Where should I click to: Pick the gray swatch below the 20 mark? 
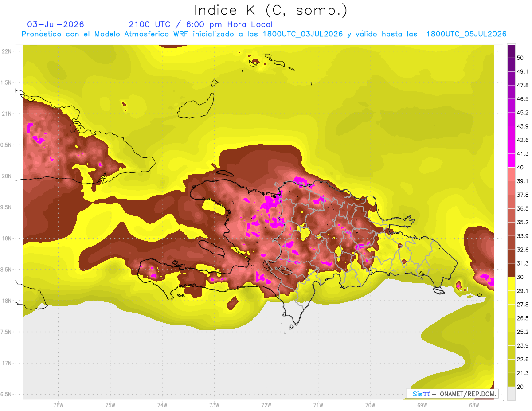point(511,394)
